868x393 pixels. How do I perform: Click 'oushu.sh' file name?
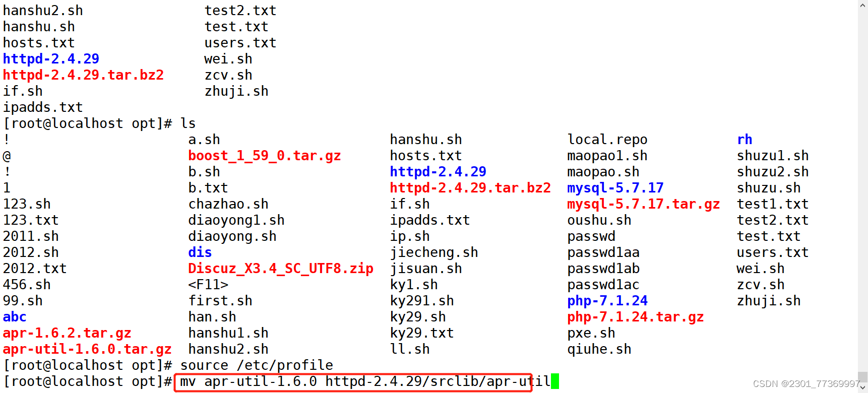[599, 220]
